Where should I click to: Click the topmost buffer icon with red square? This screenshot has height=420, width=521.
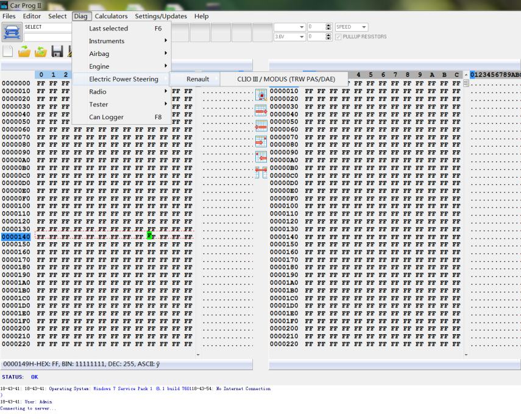[261, 95]
